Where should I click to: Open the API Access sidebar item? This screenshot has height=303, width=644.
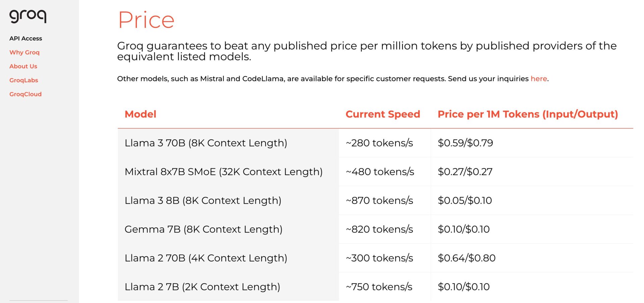26,38
